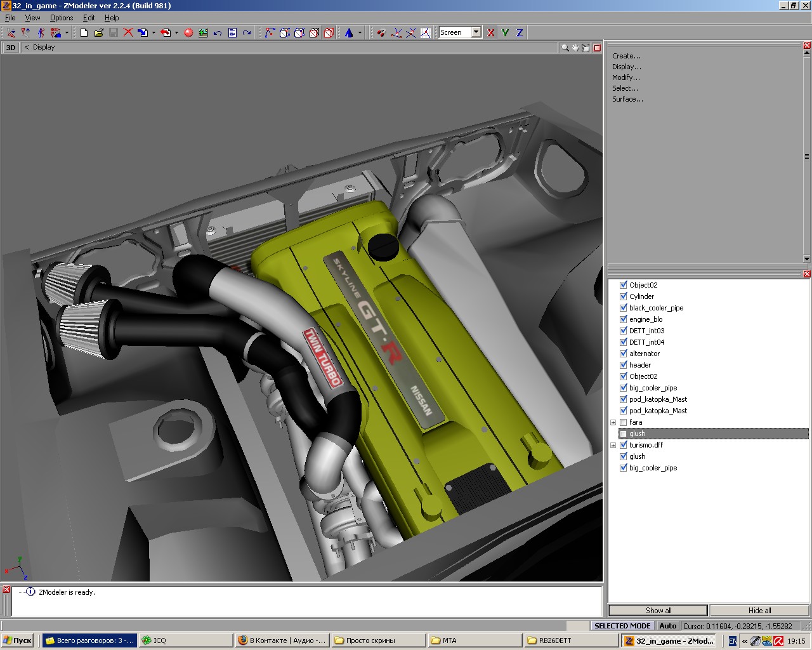Expand the Modify... command group
This screenshot has width=812, height=650.
626,77
